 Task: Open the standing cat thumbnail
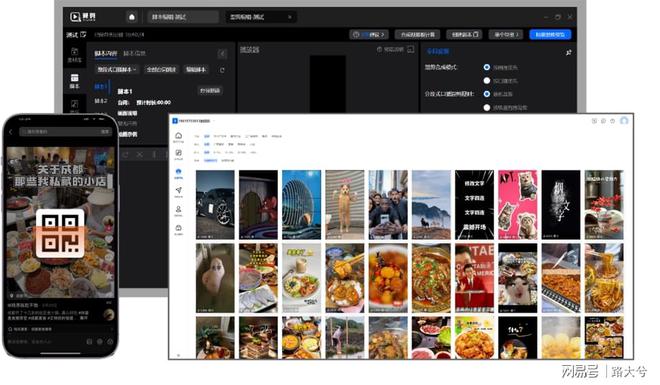(345, 205)
